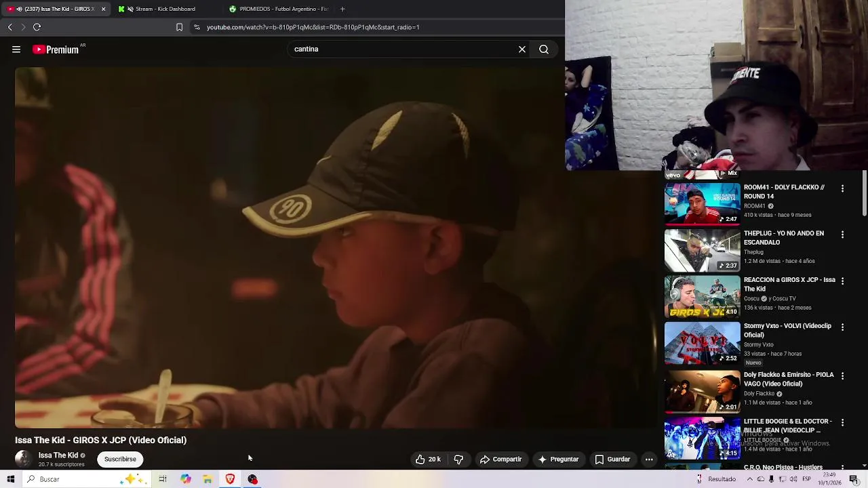Switch to PROMEDIOS - Futbol Argentino tab

pyautogui.click(x=278, y=9)
